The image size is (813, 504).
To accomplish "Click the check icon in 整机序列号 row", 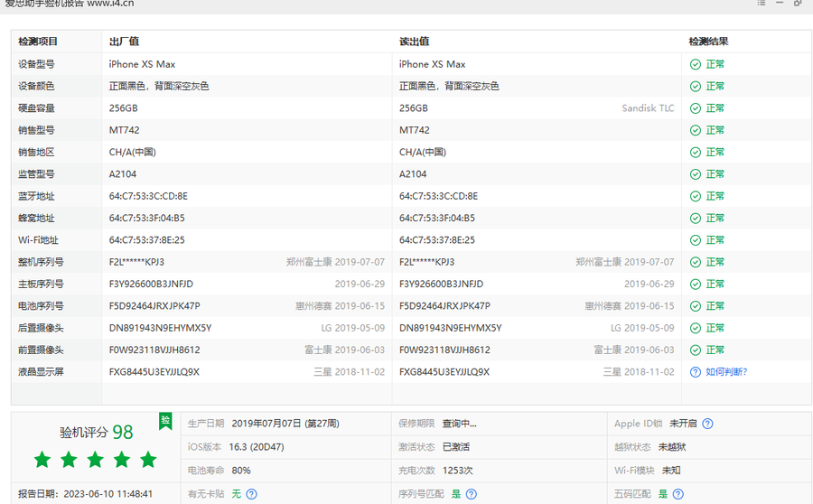I will [696, 262].
